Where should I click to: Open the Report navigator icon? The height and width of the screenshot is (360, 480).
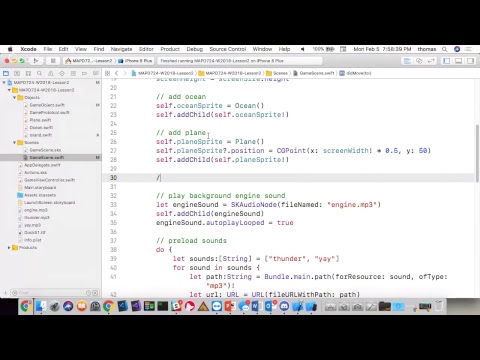96,73
